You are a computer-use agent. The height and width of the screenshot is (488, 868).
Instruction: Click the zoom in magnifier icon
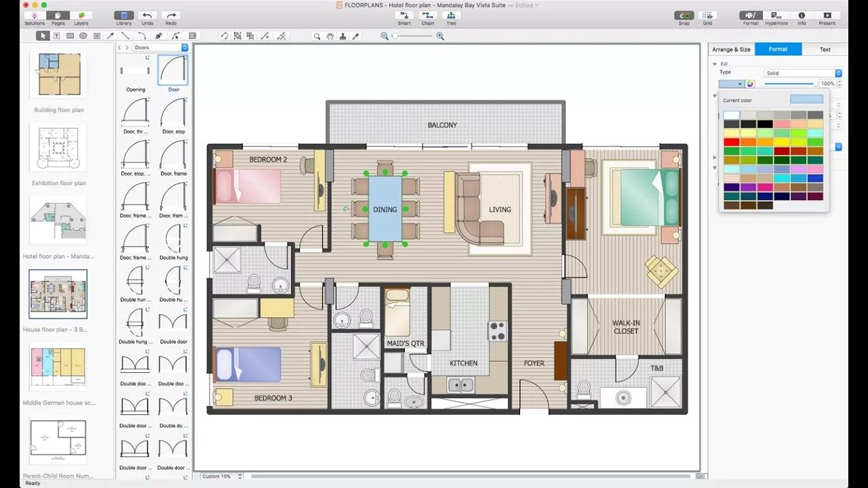(440, 36)
